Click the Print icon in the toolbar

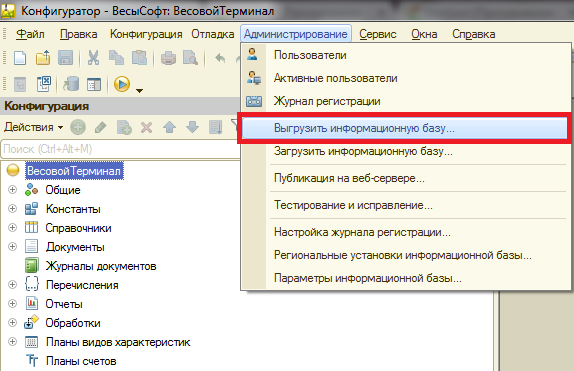click(168, 58)
